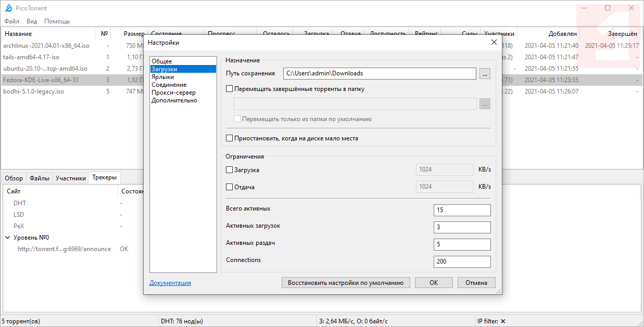Open the Вид menu

32,21
